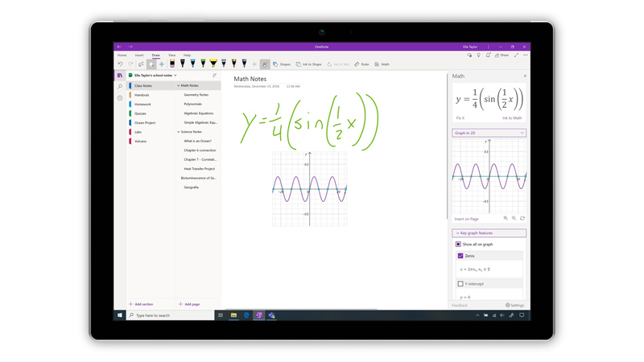Click the Windows Start button
644x362 pixels.
click(x=120, y=315)
